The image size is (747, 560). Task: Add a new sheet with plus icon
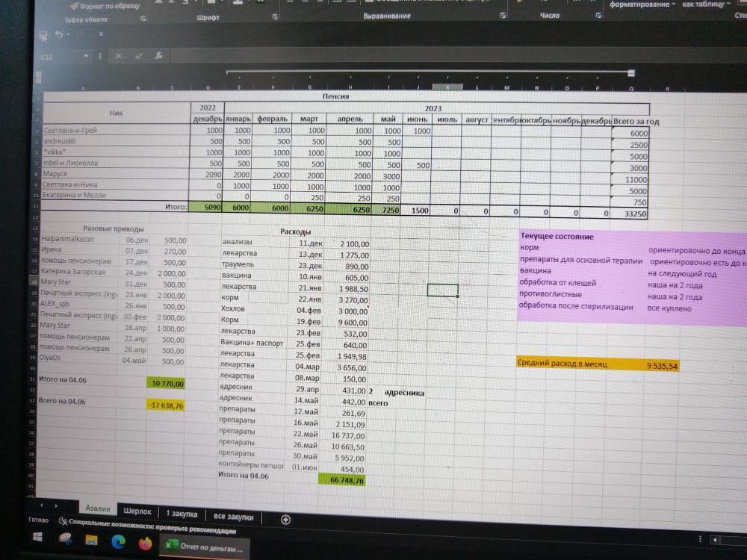click(285, 519)
